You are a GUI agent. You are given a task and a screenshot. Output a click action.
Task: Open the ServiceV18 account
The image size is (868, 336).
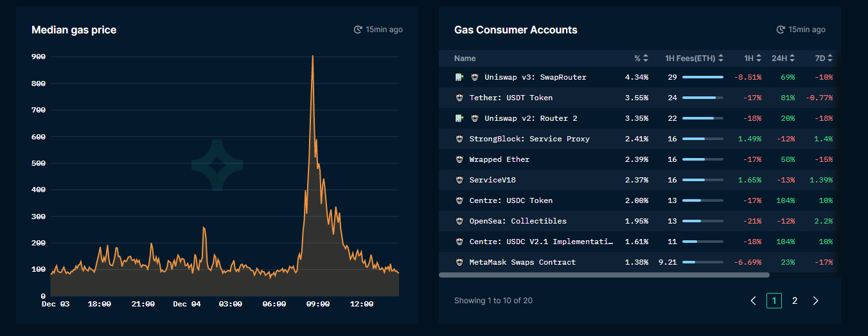tap(492, 180)
